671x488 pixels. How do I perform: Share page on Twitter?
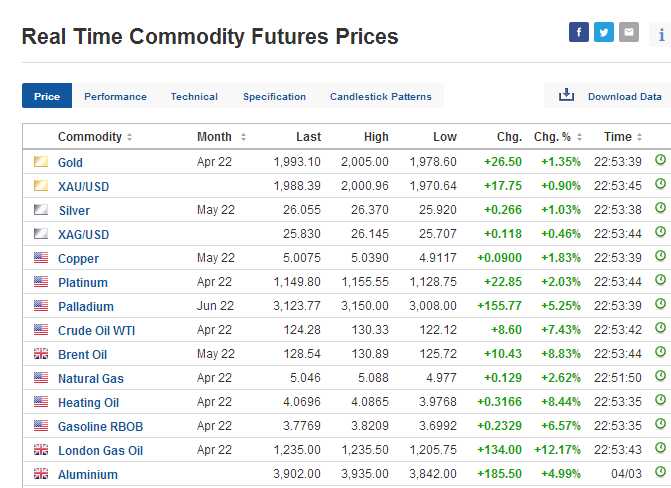pyautogui.click(x=603, y=32)
